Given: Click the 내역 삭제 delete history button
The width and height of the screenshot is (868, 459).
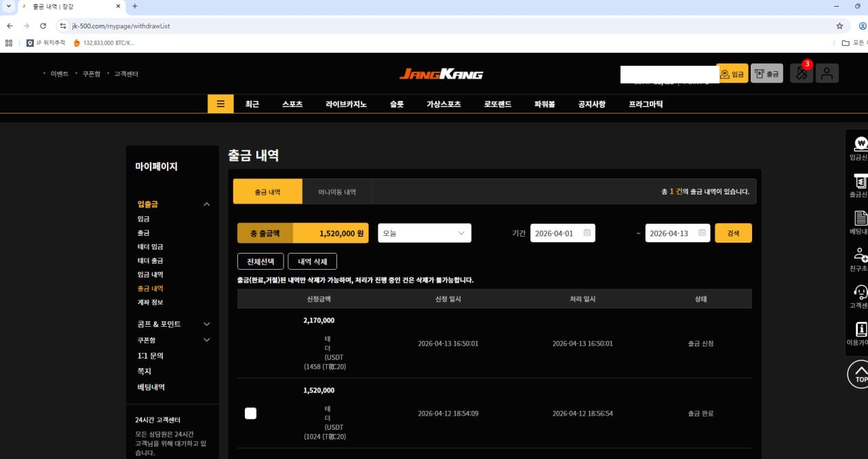Looking at the screenshot, I should [x=312, y=262].
